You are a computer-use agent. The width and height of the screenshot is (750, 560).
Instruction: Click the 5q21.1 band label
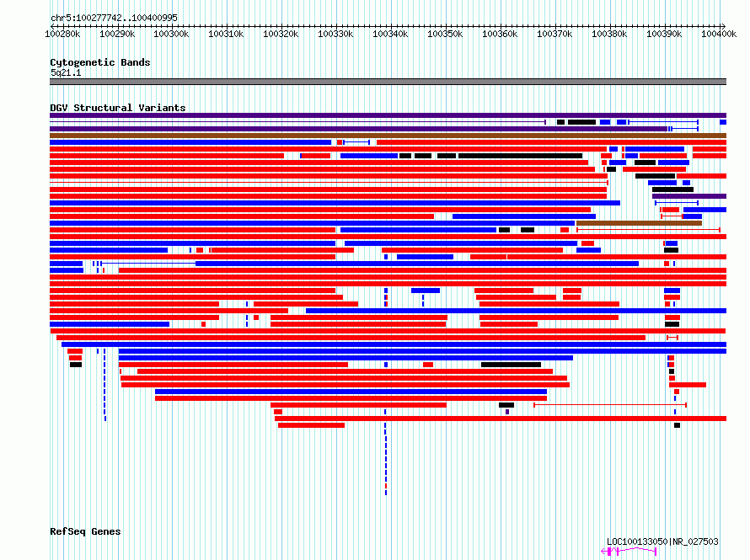click(66, 72)
